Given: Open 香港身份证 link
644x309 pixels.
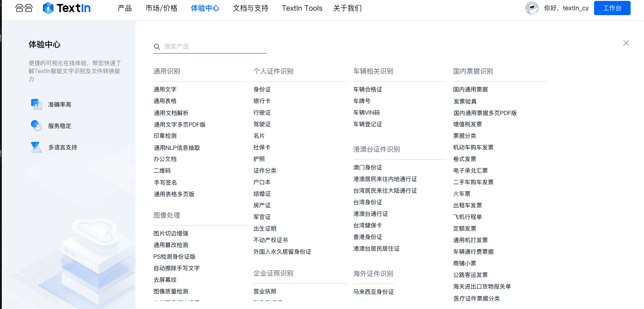Looking at the screenshot, I should click(x=368, y=237).
